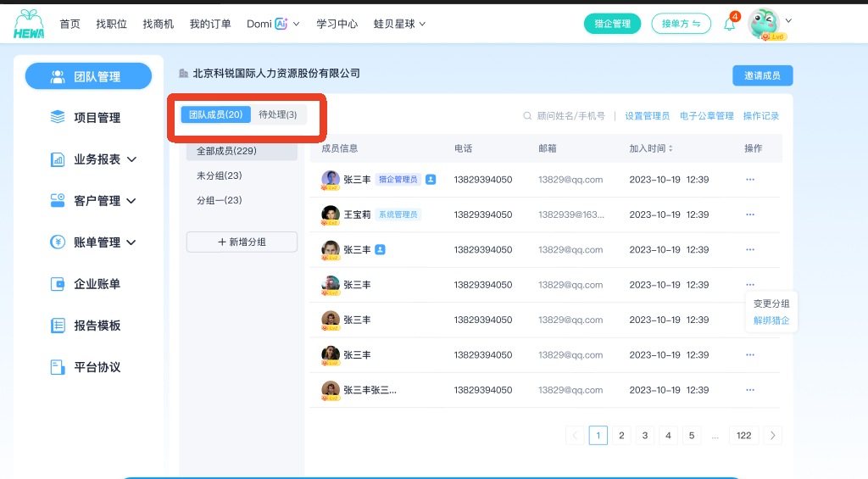Click in the 顾问姓名/手机号 search field
This screenshot has height=479, width=868.
(x=570, y=116)
